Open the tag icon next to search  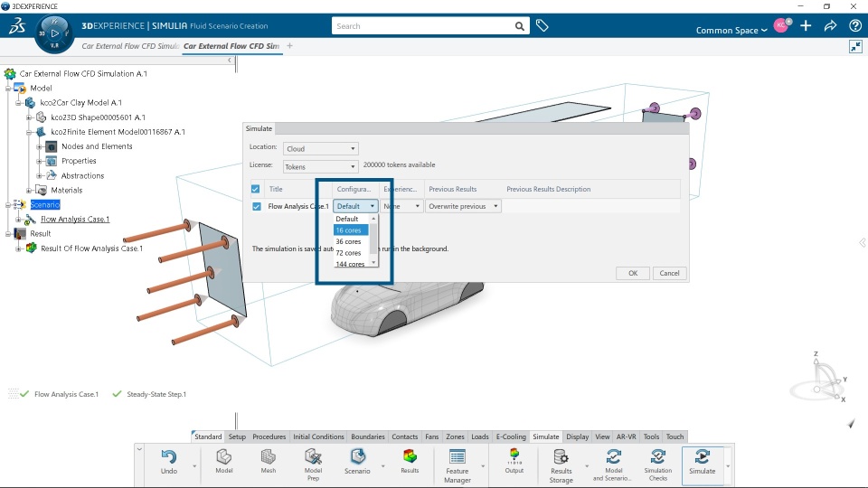click(x=542, y=25)
